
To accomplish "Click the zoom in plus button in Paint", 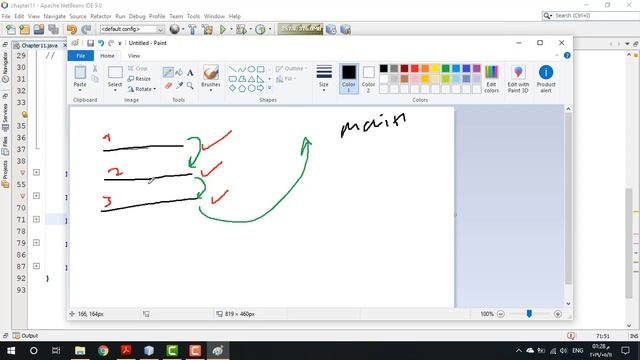I will click(558, 314).
